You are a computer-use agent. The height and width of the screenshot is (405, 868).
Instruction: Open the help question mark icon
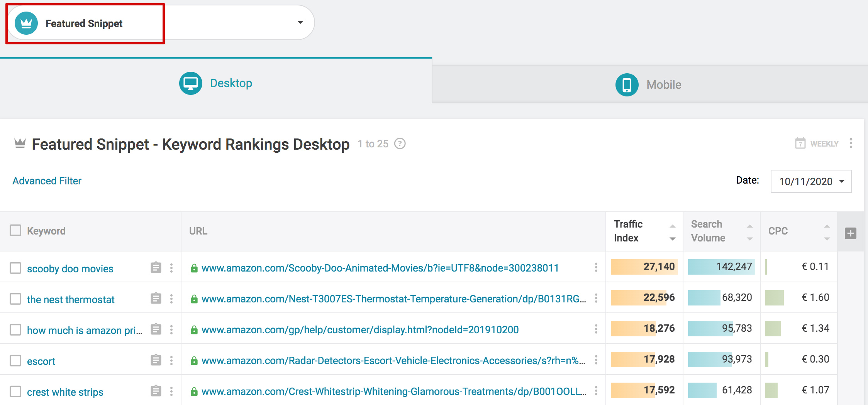400,144
